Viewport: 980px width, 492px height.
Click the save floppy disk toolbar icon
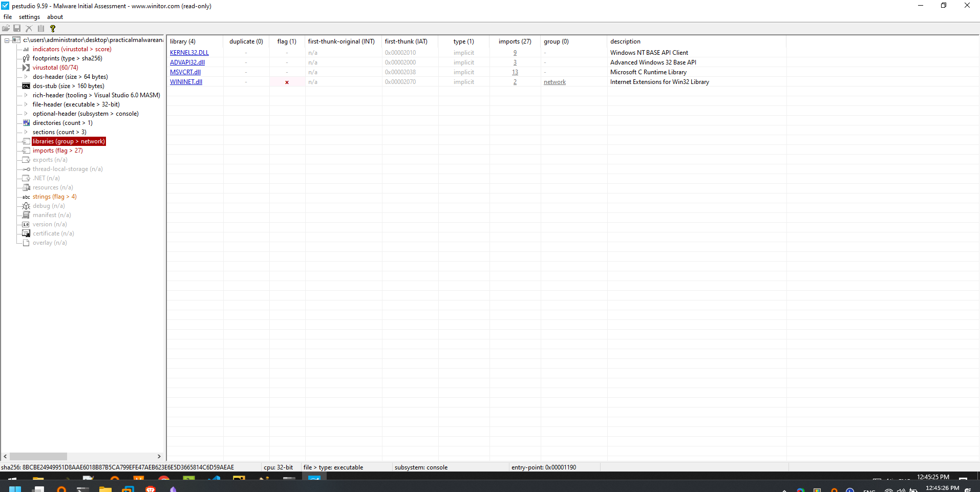17,29
